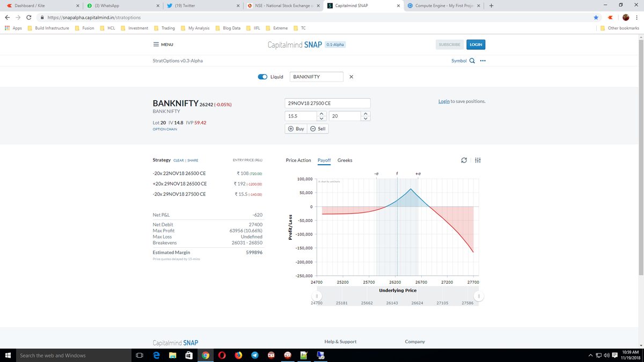The width and height of the screenshot is (644, 362).
Task: Select the Payoff tab
Action: point(324,160)
